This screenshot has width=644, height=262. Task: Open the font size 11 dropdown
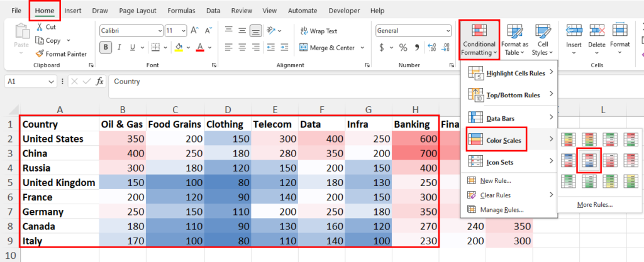pos(183,31)
